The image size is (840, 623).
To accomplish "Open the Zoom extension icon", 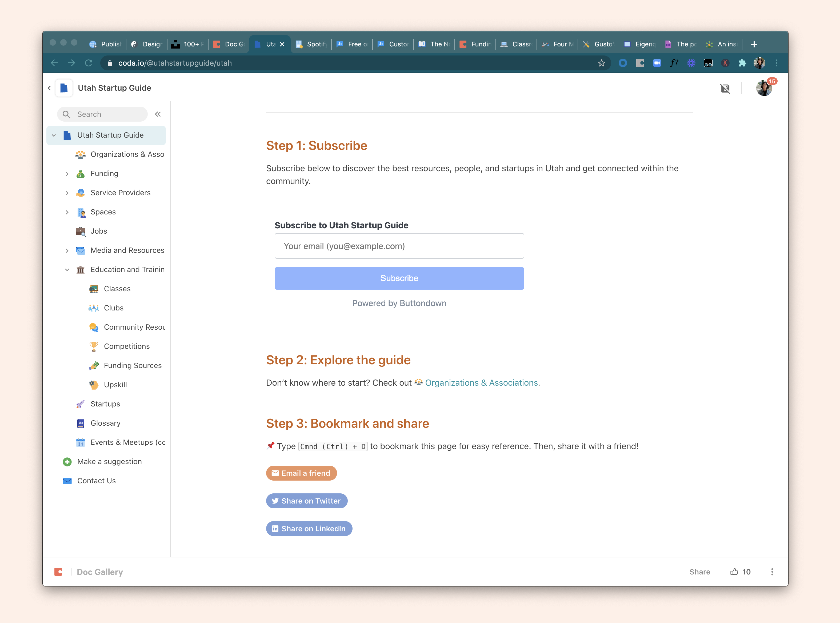I will coord(657,63).
